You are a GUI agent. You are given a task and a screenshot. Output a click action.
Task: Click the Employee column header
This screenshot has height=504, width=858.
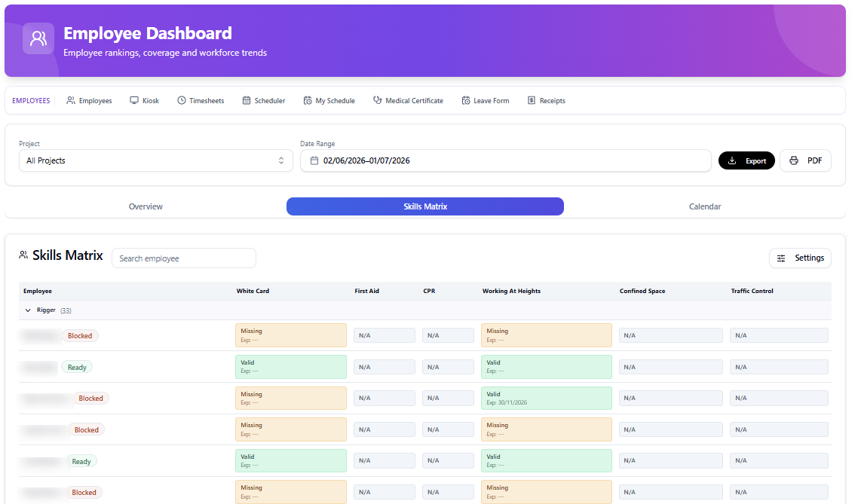coord(38,291)
